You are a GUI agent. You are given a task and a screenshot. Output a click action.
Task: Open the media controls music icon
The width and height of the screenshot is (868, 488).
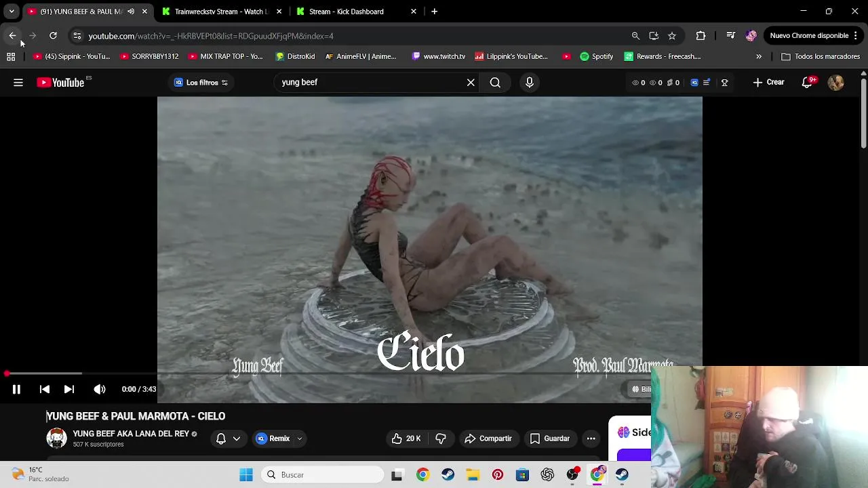730,36
